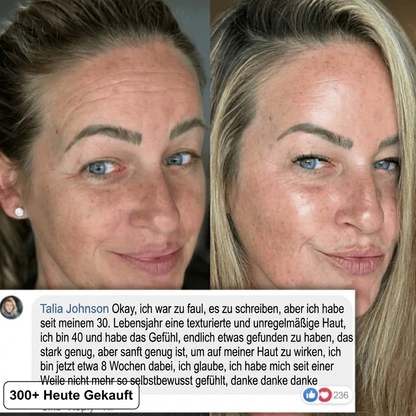View the 236 reactions count
Screen dimensions: 416x416
pos(341,395)
